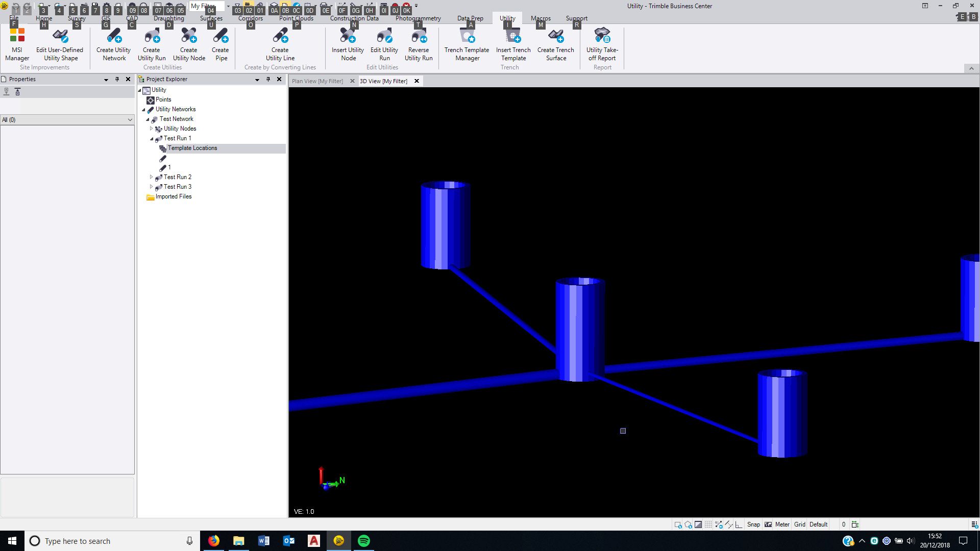Open the All (0) selection dropdown
The height and width of the screenshot is (551, 980).
131,119
